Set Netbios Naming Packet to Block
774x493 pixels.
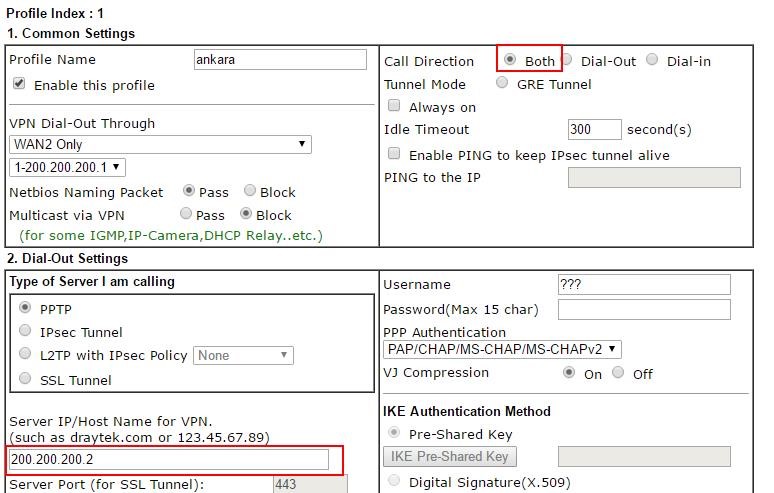[x=250, y=190]
